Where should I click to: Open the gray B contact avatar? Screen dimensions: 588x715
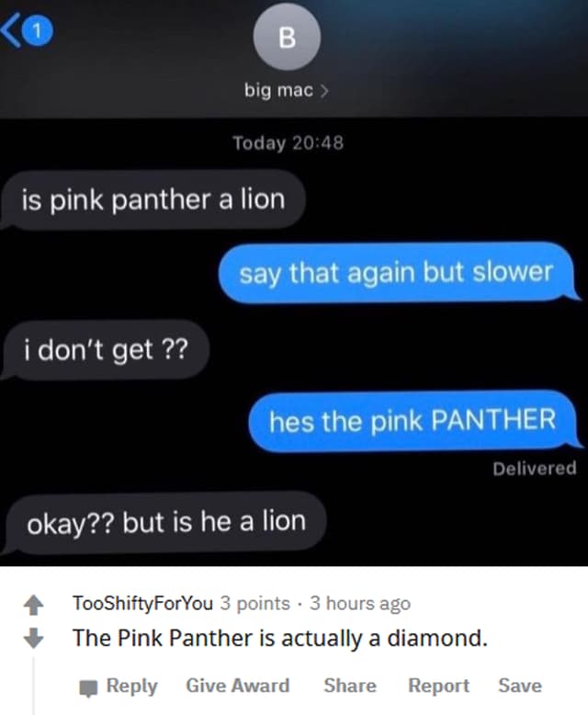[x=287, y=37]
